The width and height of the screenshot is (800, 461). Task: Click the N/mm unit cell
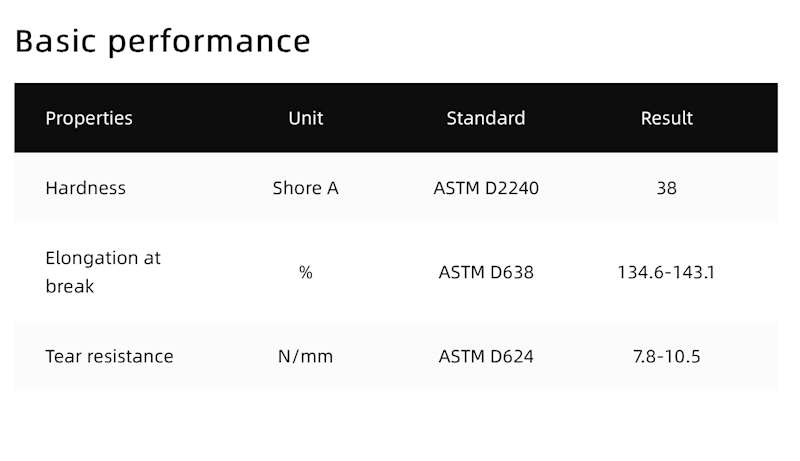pos(305,356)
